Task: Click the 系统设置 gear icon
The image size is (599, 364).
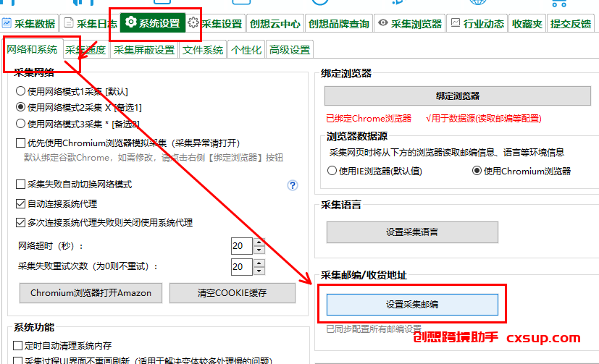Action: 130,22
